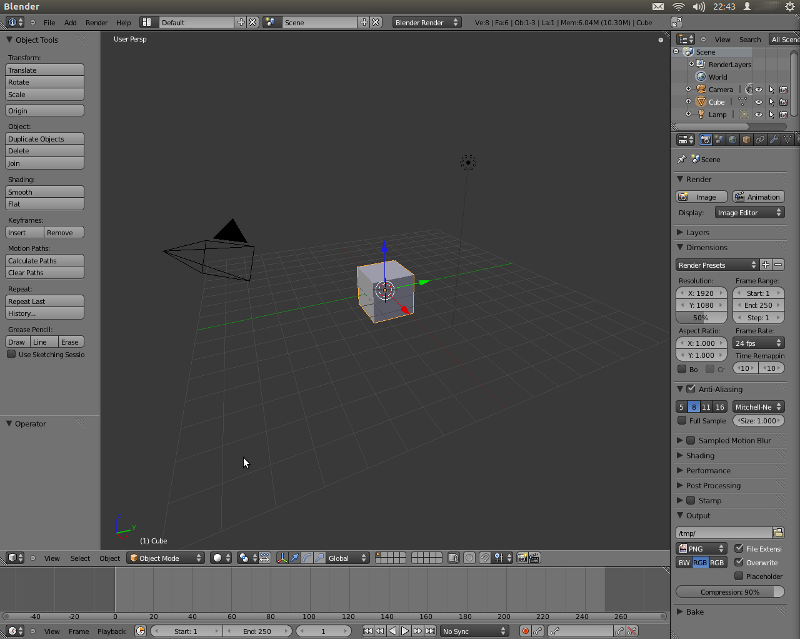Open the Help menu
Viewport: 800px width, 639px height.
pos(123,22)
